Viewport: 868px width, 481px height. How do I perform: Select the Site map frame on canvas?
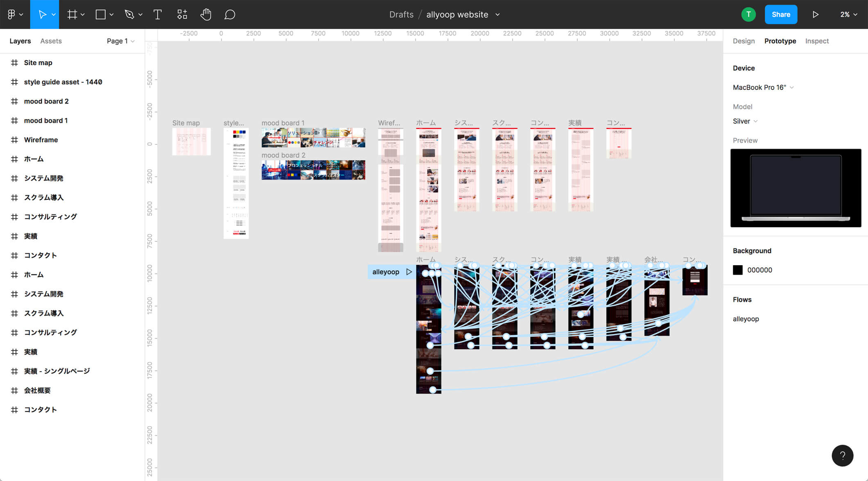tap(191, 142)
